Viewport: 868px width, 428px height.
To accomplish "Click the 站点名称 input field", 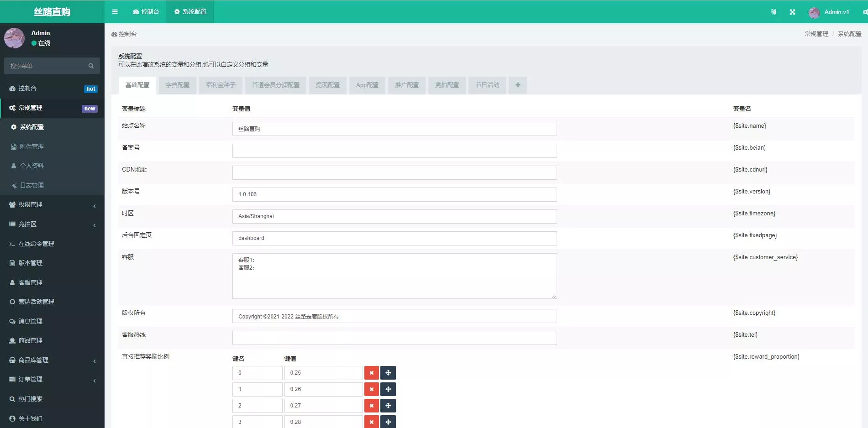I will [x=394, y=129].
